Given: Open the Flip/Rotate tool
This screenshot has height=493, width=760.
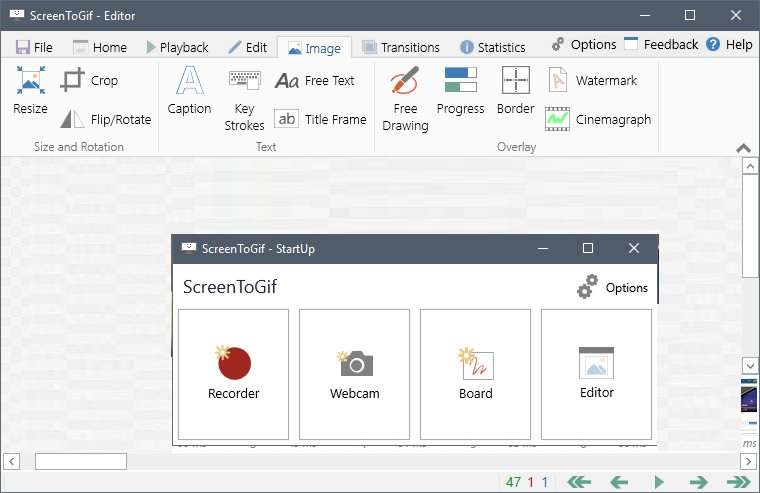Looking at the screenshot, I should (x=106, y=119).
